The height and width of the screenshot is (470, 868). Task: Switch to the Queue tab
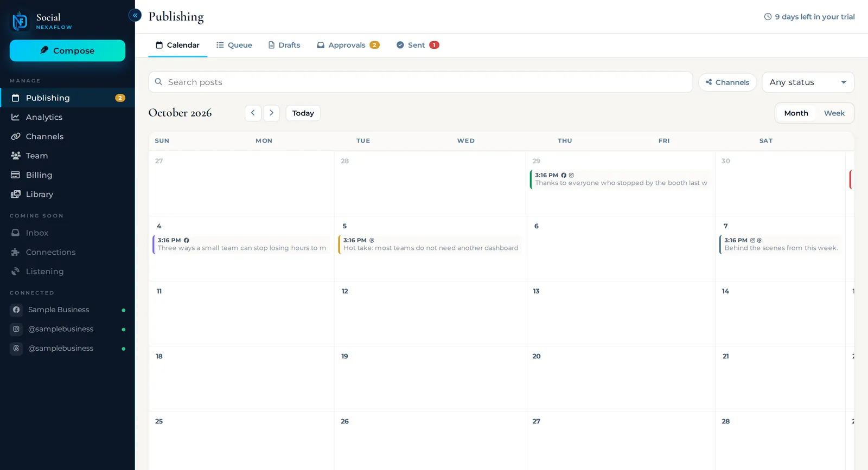pos(234,45)
